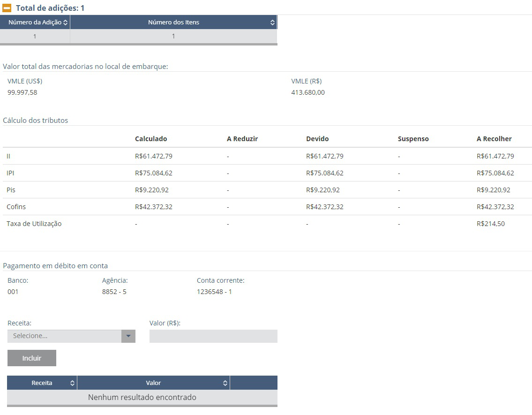This screenshot has height=415, width=532.
Task: Click the Selecione... Receita combo box
Action: pyautogui.click(x=71, y=336)
